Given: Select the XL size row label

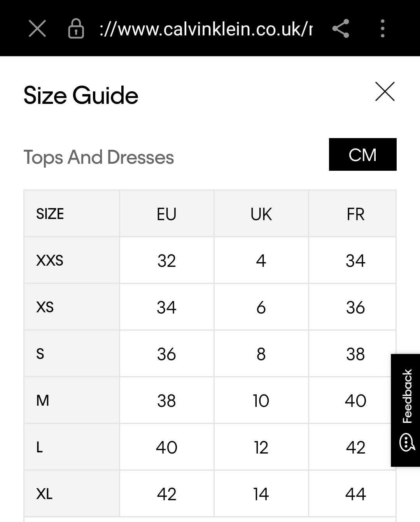Looking at the screenshot, I should click(44, 494).
